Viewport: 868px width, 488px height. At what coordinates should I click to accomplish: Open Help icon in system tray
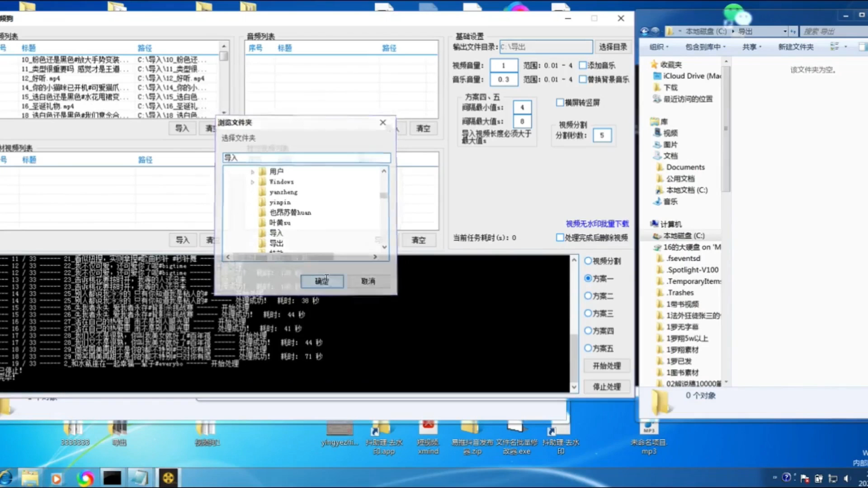tap(787, 477)
